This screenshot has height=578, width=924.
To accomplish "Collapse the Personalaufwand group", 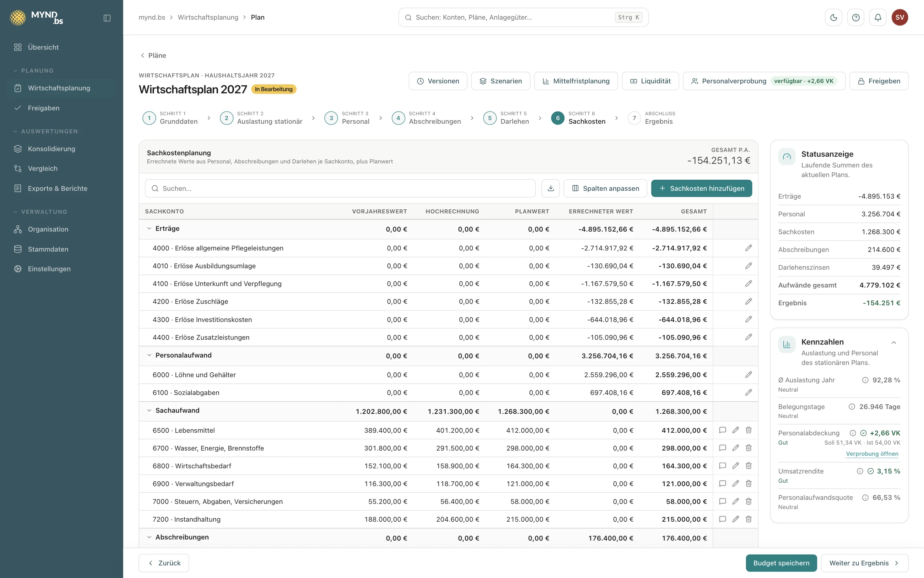I will (x=149, y=355).
